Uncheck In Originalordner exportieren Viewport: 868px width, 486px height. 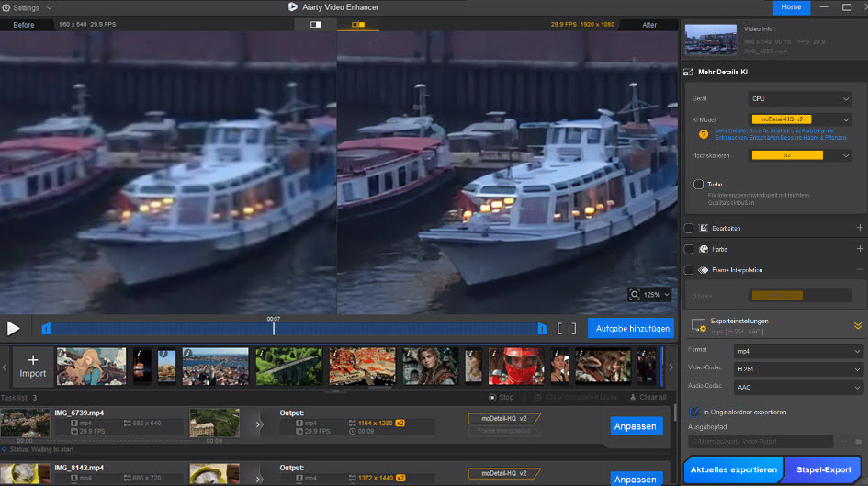pyautogui.click(x=694, y=412)
